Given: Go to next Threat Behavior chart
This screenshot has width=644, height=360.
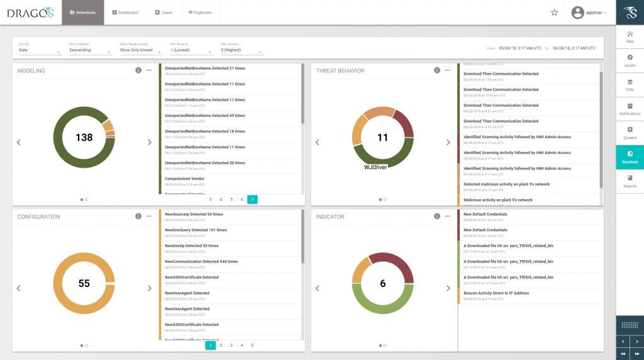Looking at the screenshot, I should click(448, 142).
